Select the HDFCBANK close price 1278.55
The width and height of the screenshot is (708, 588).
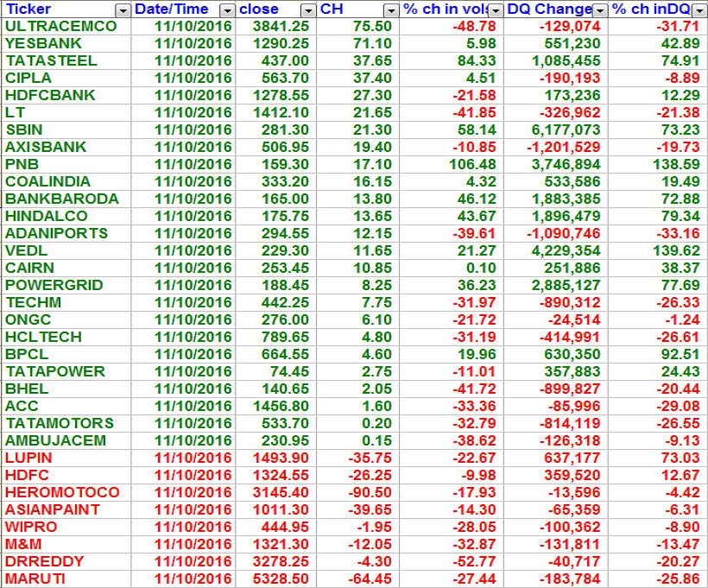point(280,95)
